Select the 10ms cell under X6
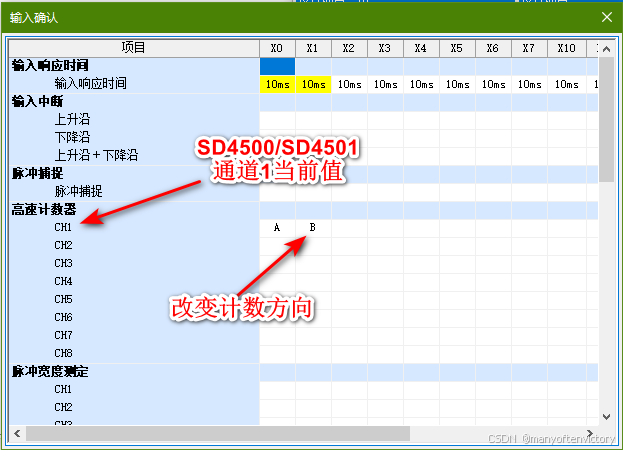 point(493,84)
